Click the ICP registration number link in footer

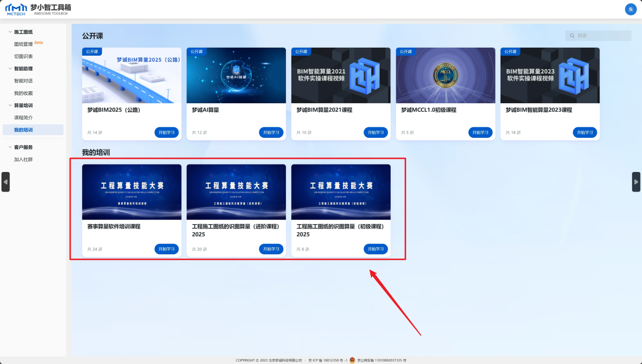point(328,360)
